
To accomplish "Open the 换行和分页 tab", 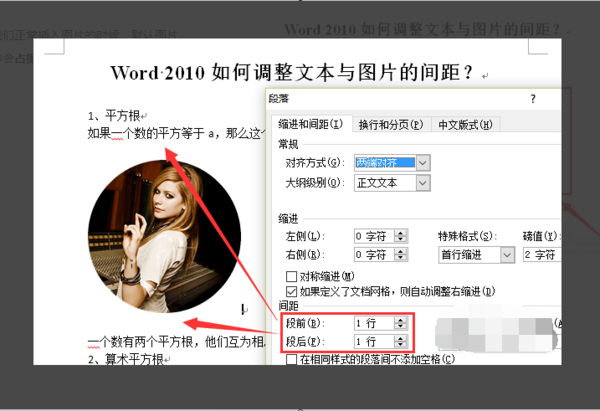I will point(391,125).
